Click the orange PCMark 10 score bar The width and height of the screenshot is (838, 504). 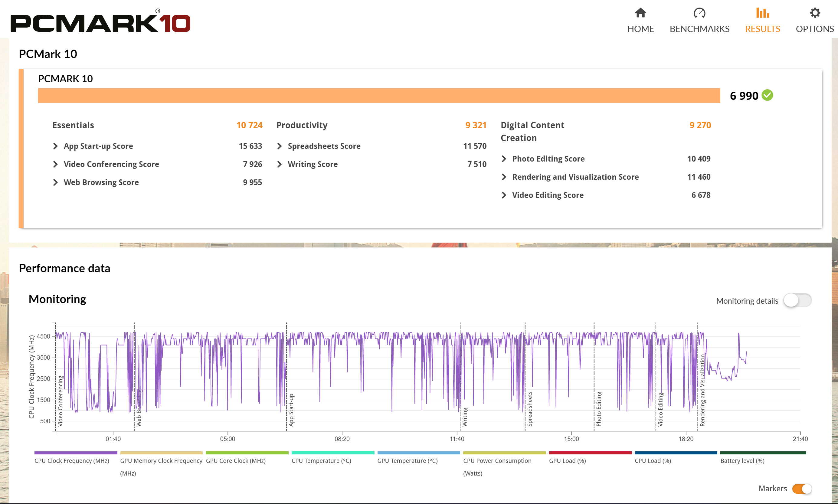click(x=379, y=95)
